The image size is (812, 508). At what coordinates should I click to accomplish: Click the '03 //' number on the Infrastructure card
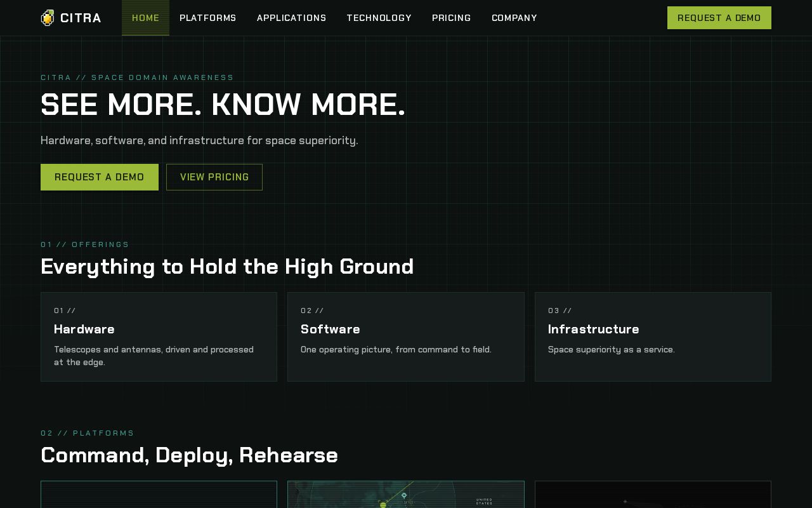(560, 311)
